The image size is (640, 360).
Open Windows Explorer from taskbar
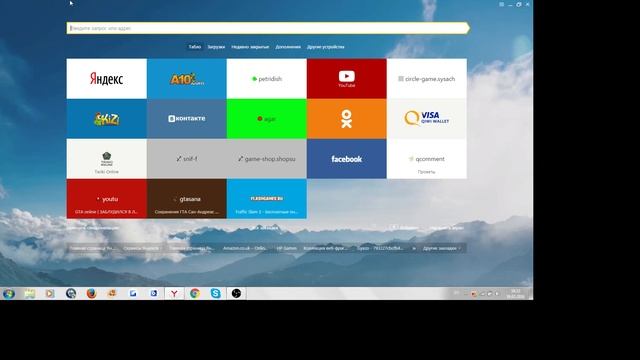click(29, 293)
